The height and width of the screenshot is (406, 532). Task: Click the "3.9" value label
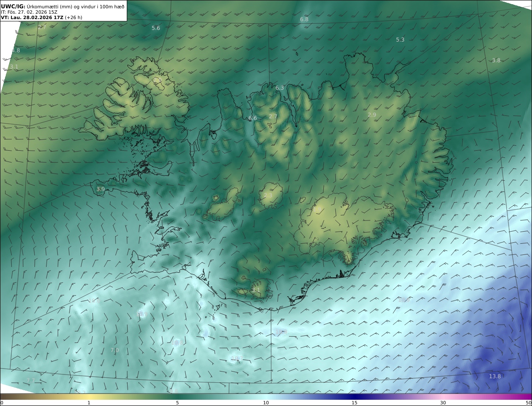(x=101, y=189)
